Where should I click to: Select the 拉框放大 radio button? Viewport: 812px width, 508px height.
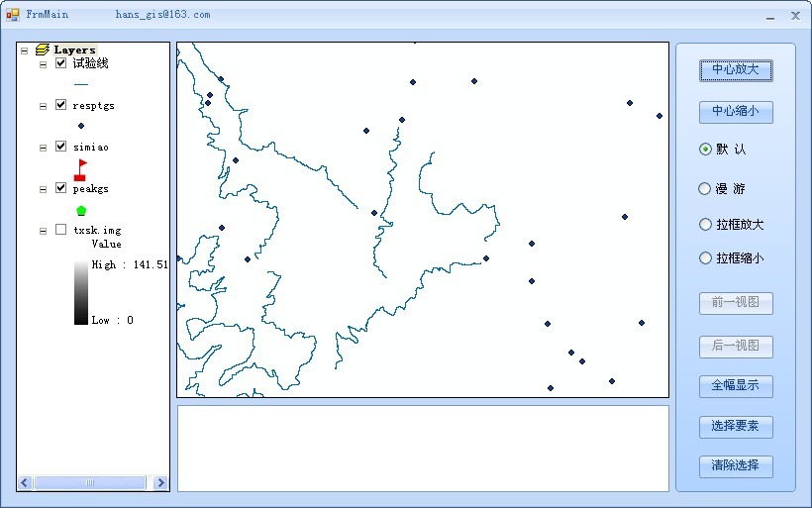705,224
